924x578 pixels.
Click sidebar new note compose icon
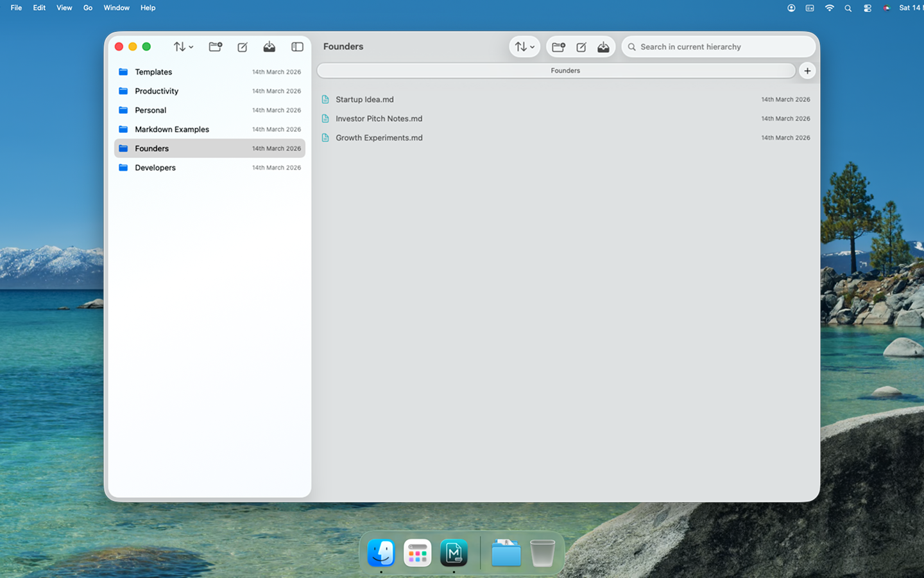(243, 47)
